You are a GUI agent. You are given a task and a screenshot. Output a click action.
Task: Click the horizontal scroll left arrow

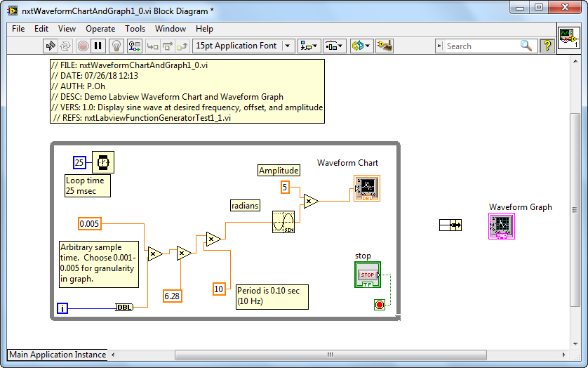point(113,355)
